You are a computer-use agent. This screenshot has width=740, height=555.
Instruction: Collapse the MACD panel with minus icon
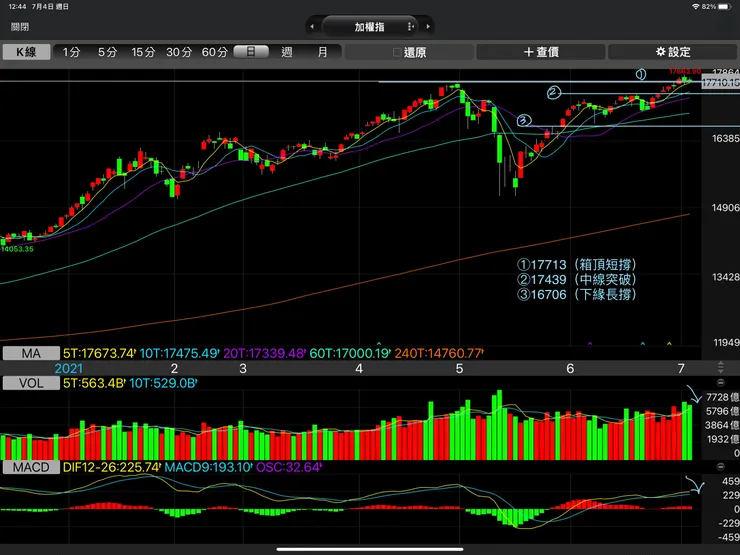[720, 467]
